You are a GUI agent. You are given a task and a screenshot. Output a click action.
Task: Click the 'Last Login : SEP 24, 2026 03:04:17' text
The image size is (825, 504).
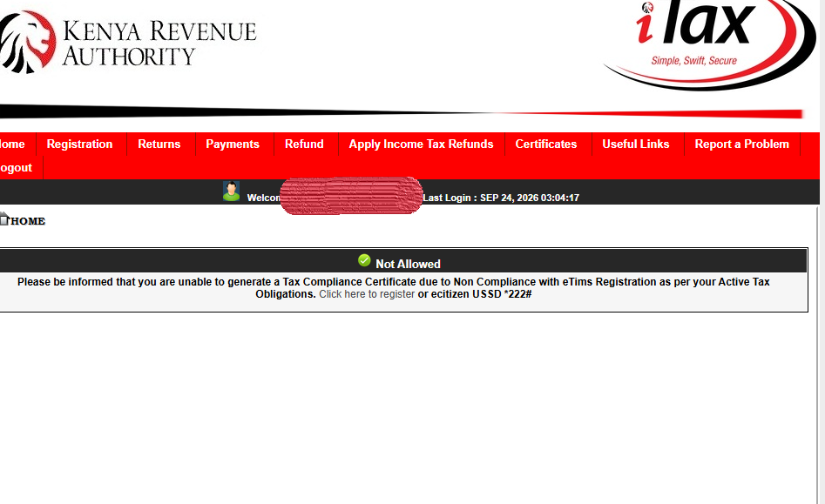(501, 198)
